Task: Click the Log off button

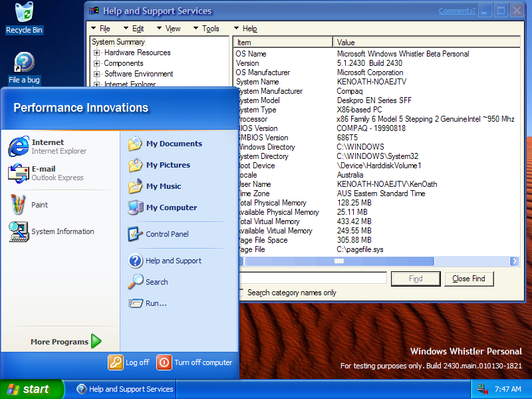Action: click(x=129, y=362)
